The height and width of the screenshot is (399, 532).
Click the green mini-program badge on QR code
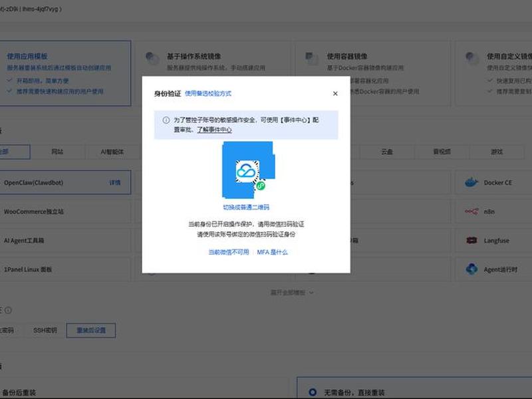(x=261, y=186)
